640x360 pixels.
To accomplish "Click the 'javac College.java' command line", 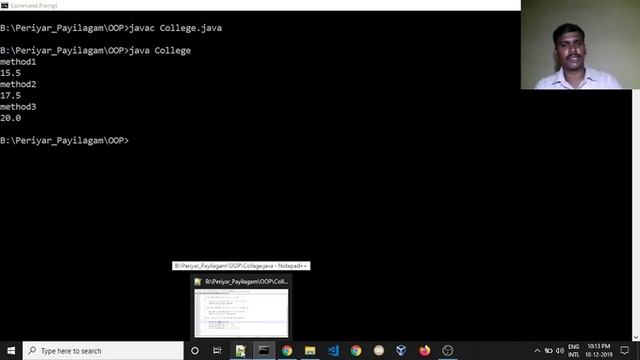I will 111,28.
